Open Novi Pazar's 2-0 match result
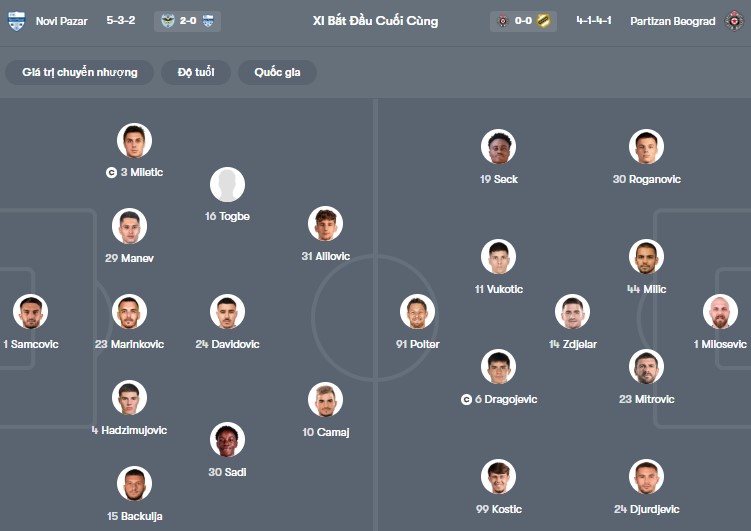This screenshot has width=751, height=531. click(x=188, y=21)
